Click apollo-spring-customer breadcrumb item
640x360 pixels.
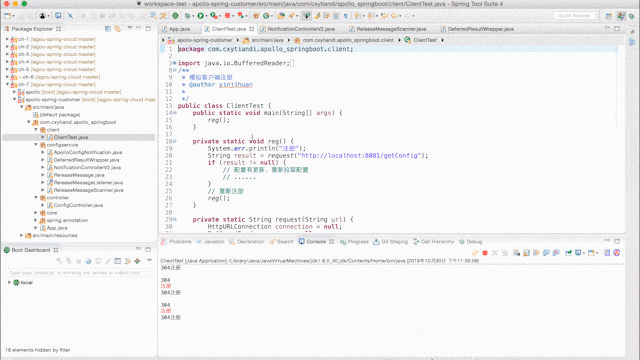(204, 40)
